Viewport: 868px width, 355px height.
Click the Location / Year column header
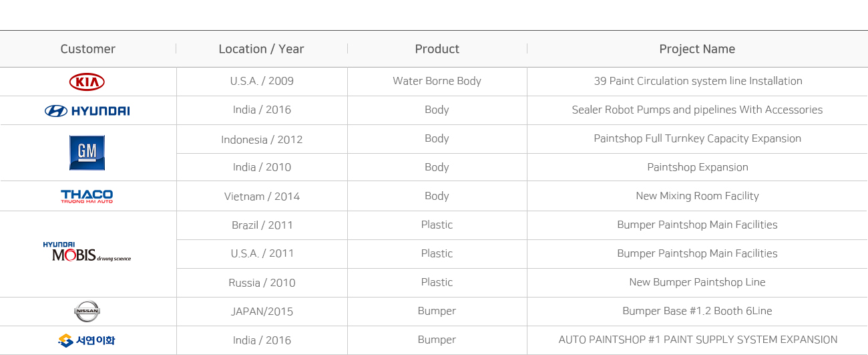pyautogui.click(x=261, y=49)
